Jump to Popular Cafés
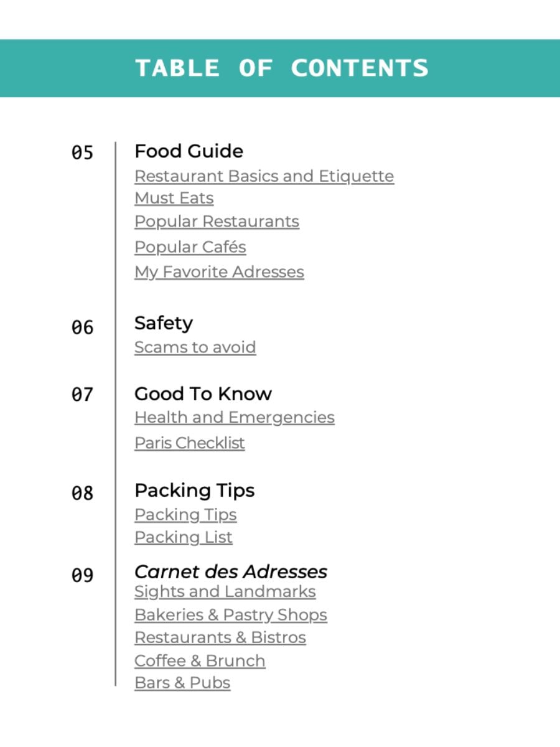This screenshot has height=747, width=560. point(190,247)
